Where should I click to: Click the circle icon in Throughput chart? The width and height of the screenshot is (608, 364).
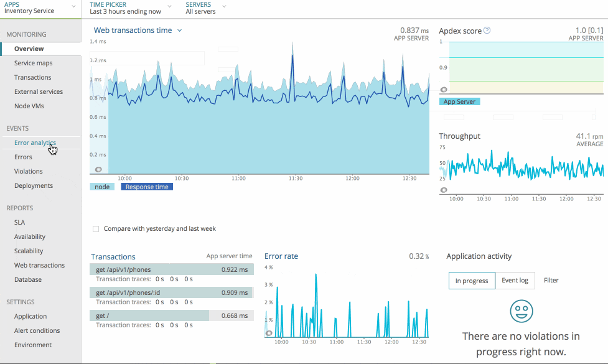tap(444, 190)
